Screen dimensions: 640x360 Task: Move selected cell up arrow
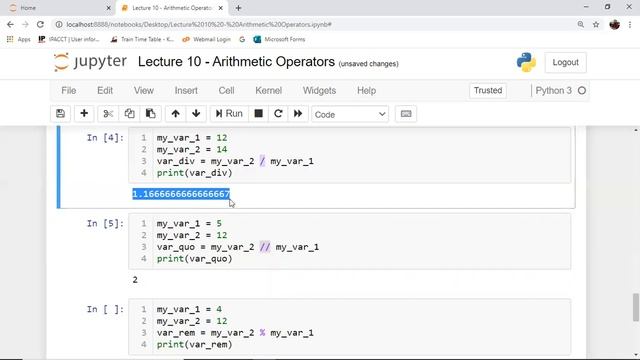coord(176,114)
